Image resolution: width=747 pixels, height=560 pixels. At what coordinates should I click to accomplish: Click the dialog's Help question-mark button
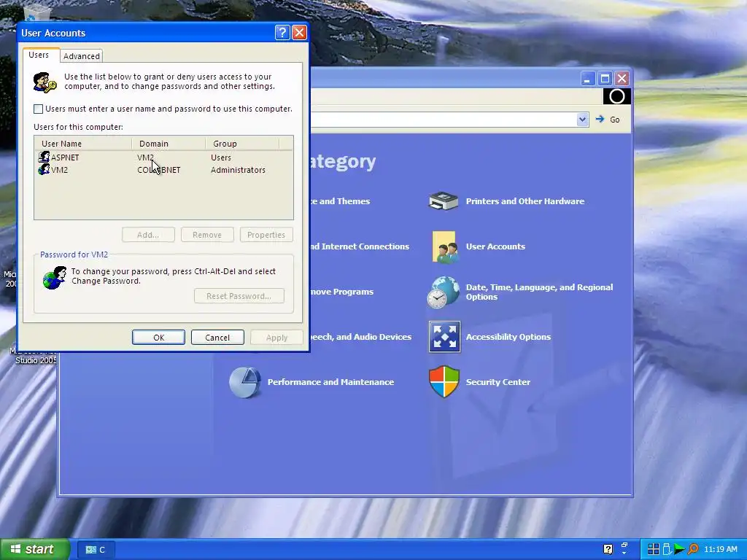coord(282,32)
